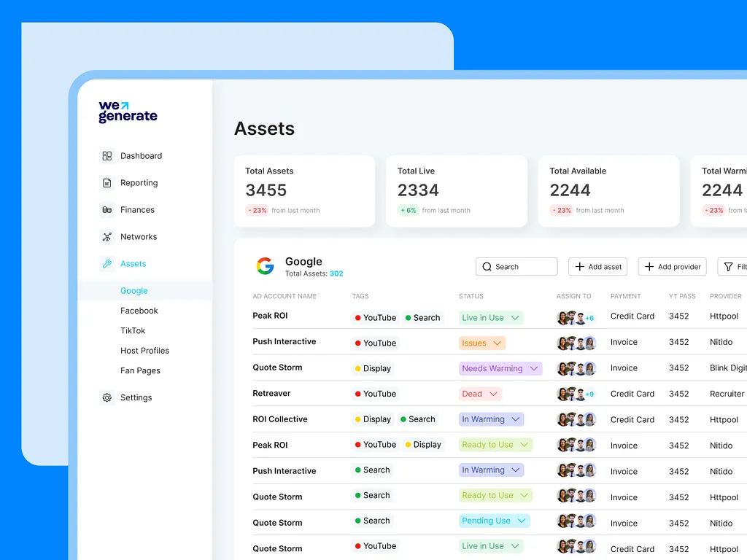Select the Facebook submenu item
Image resolution: width=747 pixels, height=560 pixels.
pos(139,311)
